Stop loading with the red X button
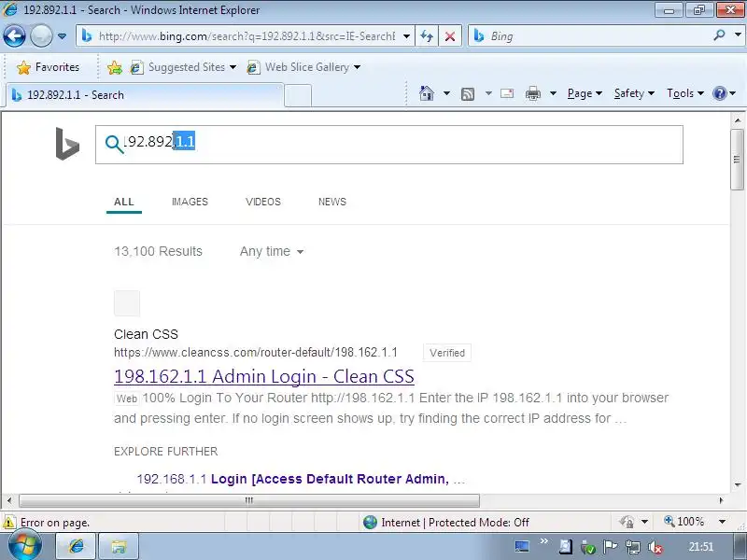Screen dimensions: 747x560 (x=449, y=36)
